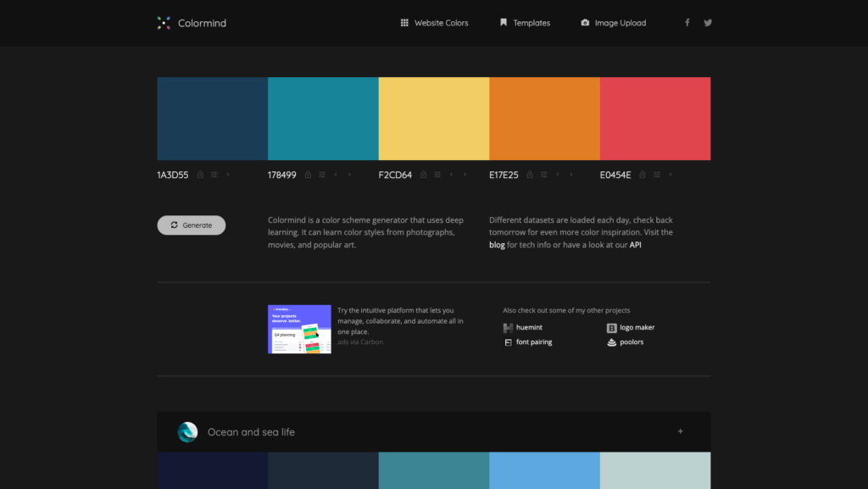The image size is (868, 489).
Task: Shift color 178499 right with chevron
Action: coord(349,175)
